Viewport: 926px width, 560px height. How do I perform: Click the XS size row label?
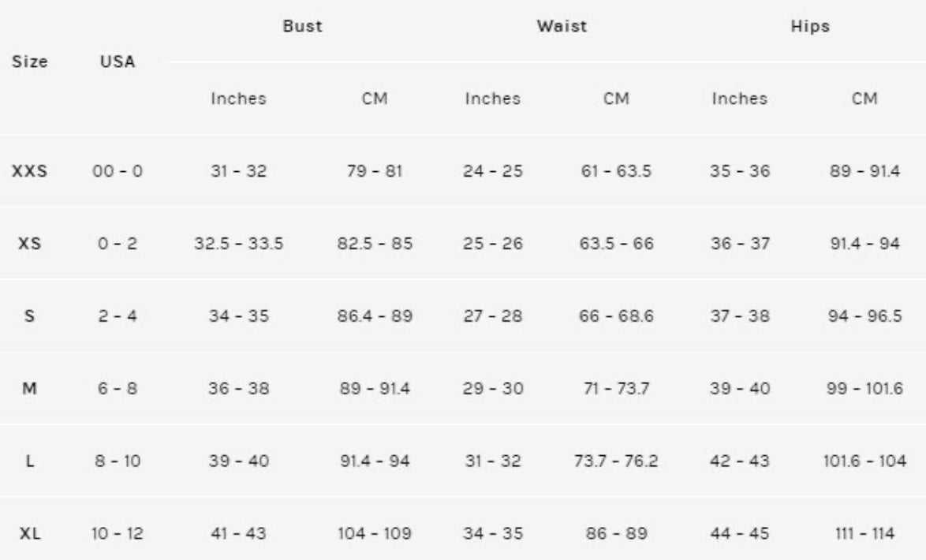[29, 244]
